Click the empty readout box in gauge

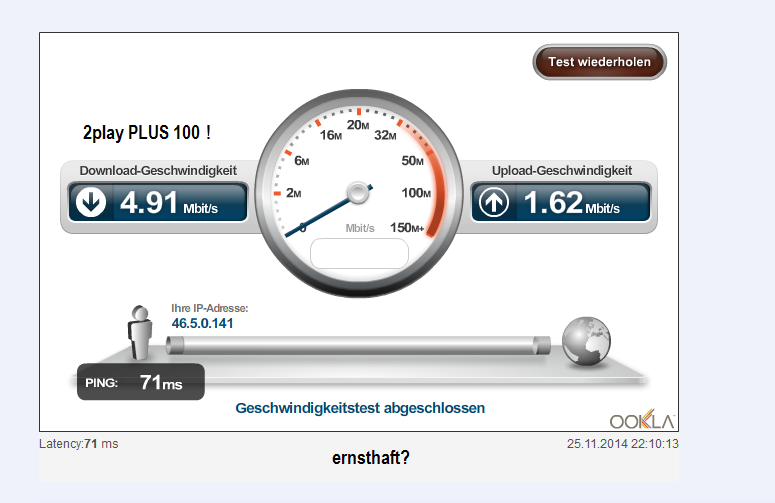(359, 254)
